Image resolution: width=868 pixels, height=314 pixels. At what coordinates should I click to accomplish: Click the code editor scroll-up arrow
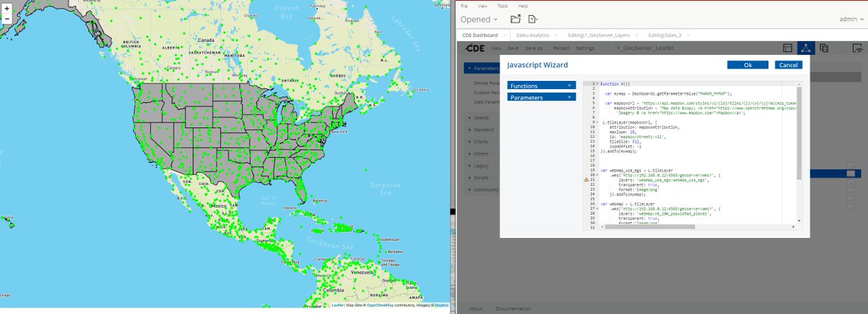(x=800, y=84)
